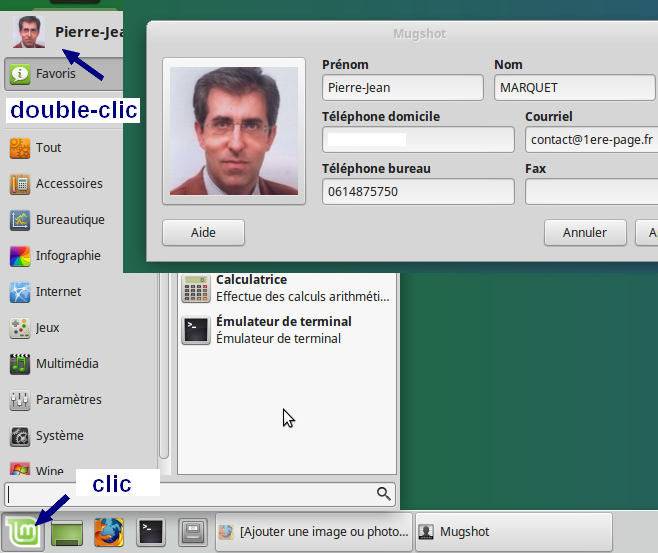
Task: Click the Linux Mint menu button
Action: pos(22,532)
